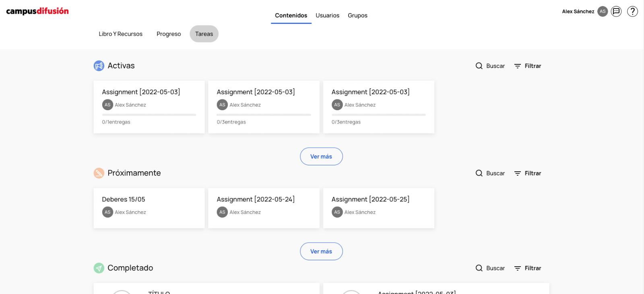Click the AS avatar on Deberes 15/05 card
The height and width of the screenshot is (294, 644).
pos(107,212)
